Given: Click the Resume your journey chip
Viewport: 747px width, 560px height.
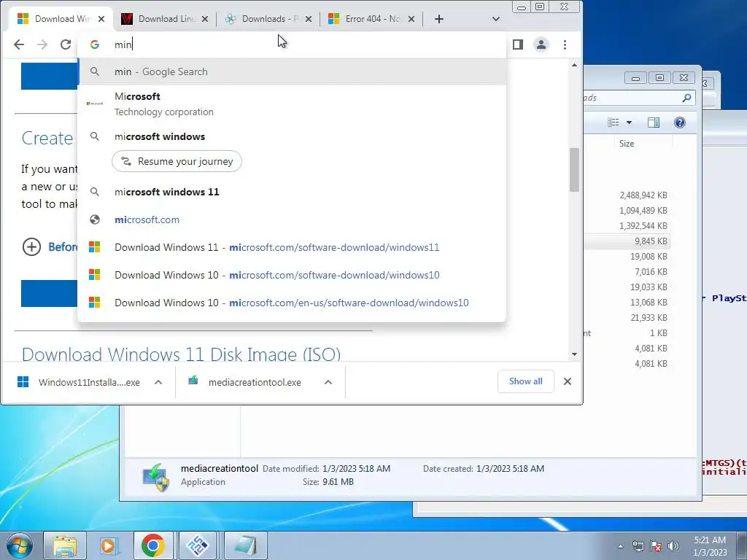Looking at the screenshot, I should [177, 161].
